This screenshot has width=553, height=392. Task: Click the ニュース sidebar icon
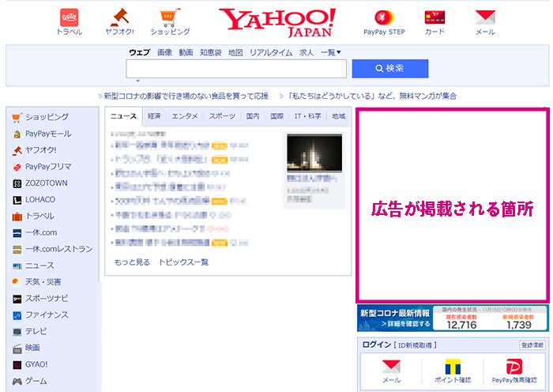(17, 266)
